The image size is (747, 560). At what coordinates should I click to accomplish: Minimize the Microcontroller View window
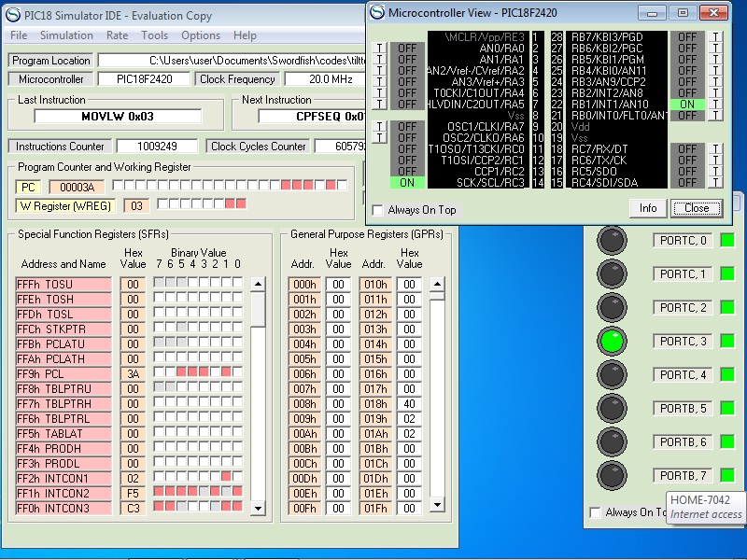653,13
